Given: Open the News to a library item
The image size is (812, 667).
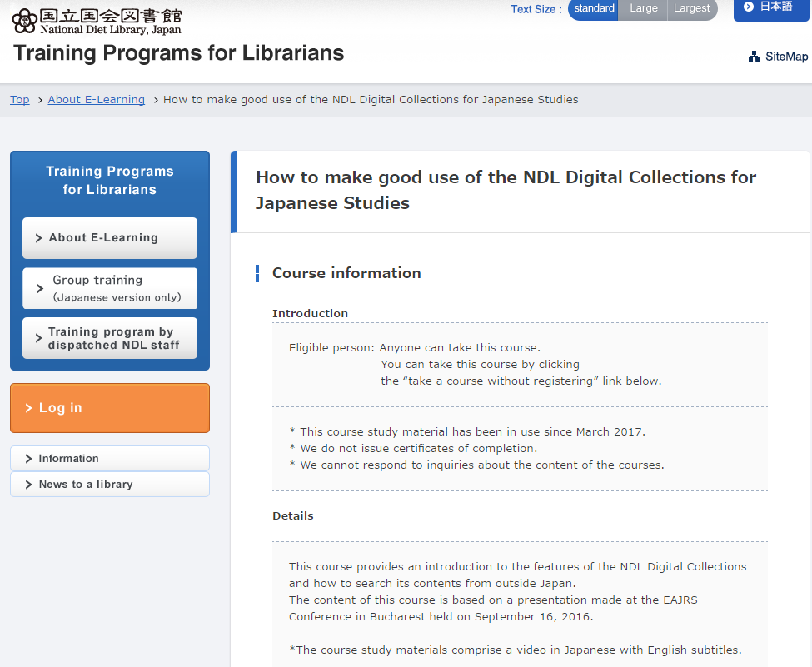Looking at the screenshot, I should pos(110,484).
